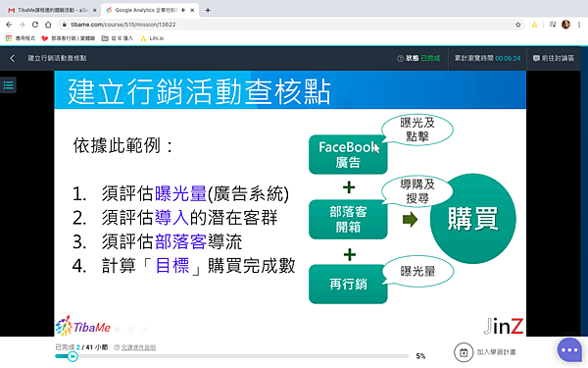The height and width of the screenshot is (368, 588).
Task: Select the Google Analytics course tab
Action: tap(150, 10)
